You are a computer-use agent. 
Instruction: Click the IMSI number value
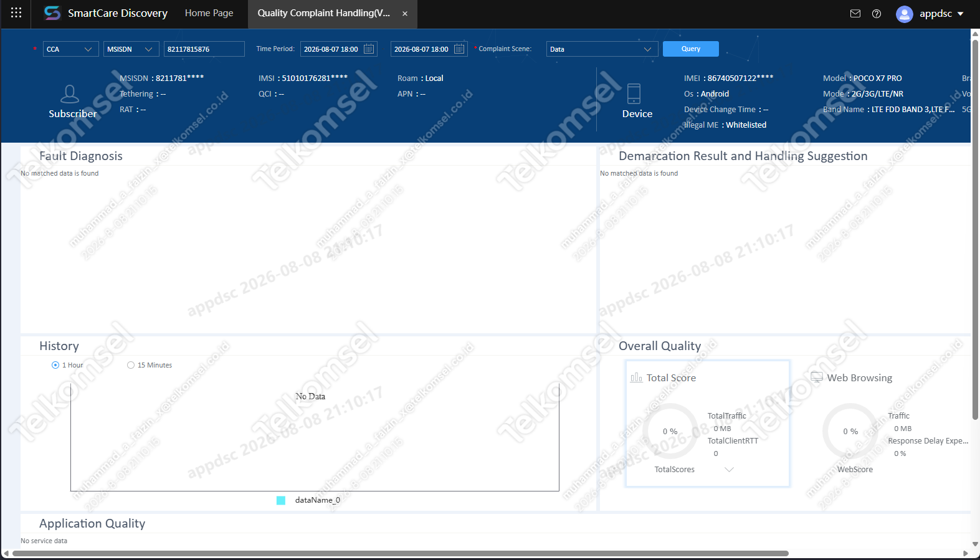(315, 78)
